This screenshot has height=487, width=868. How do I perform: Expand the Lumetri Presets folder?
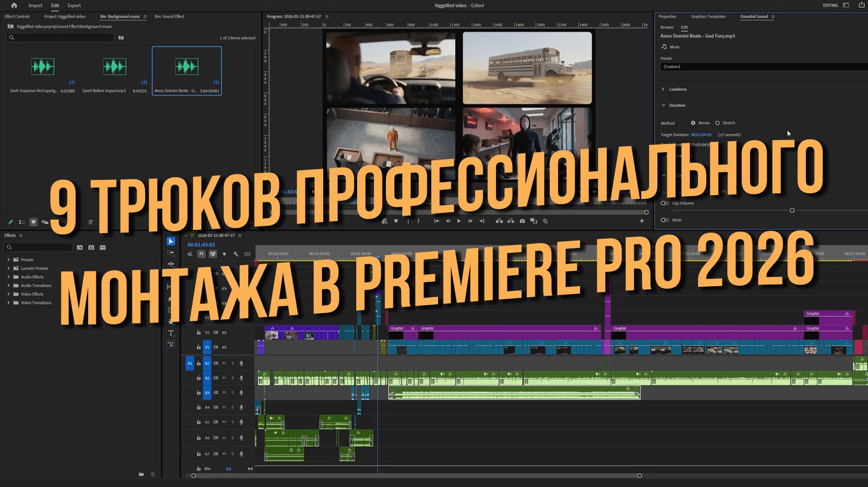9,268
